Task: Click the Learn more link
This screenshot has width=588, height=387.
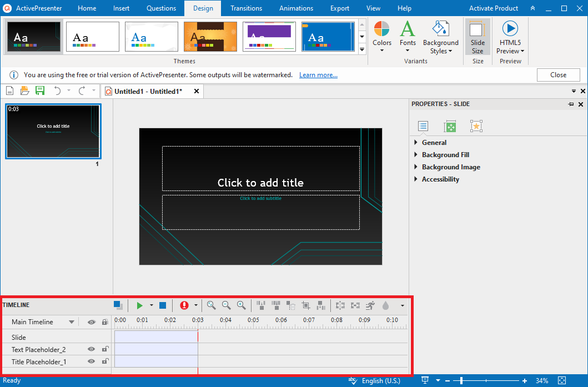Action: pos(318,75)
